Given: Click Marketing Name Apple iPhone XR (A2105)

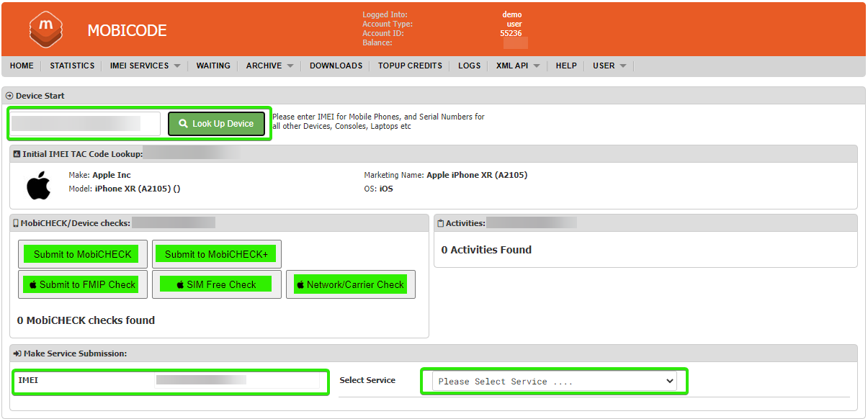Looking at the screenshot, I should [446, 175].
